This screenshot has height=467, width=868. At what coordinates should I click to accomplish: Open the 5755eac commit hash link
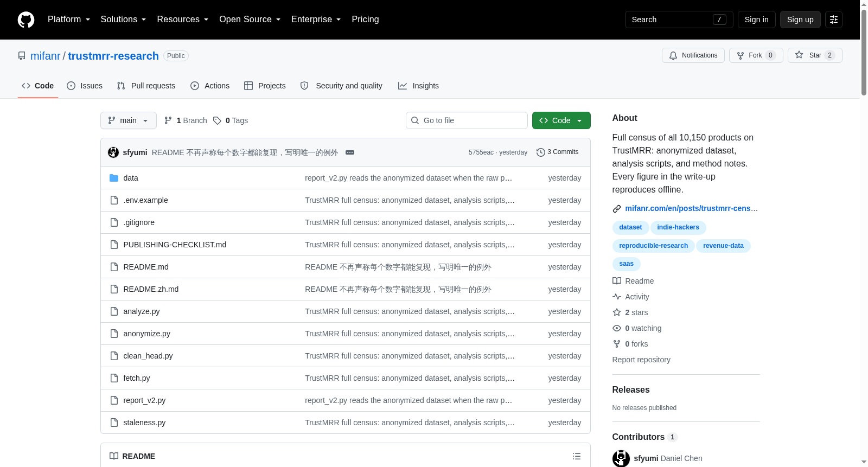pos(481,152)
